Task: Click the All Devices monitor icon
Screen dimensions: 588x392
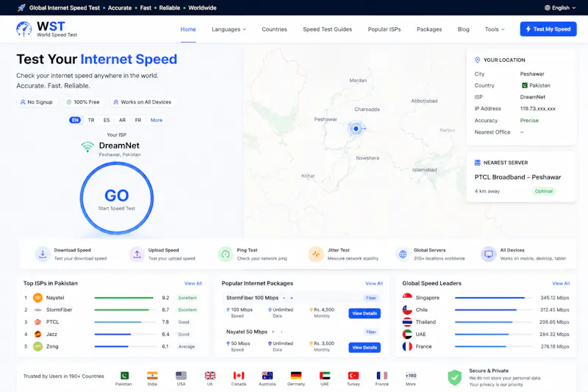Action: [x=489, y=254]
